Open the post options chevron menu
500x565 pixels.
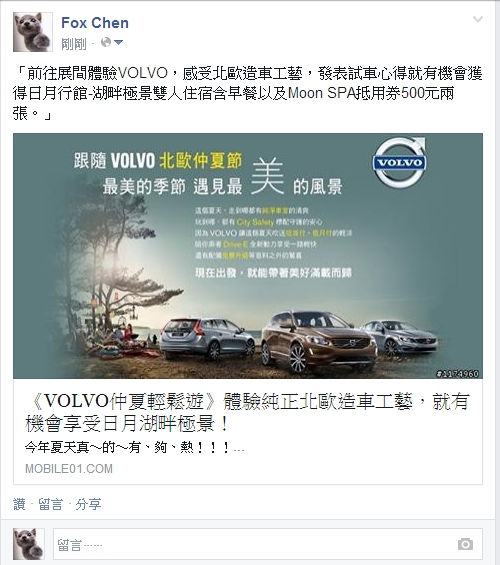478,19
